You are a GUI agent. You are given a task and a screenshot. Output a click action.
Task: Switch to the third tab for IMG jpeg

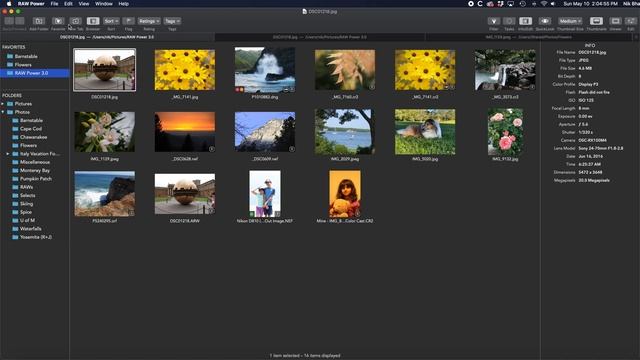pos(529,37)
